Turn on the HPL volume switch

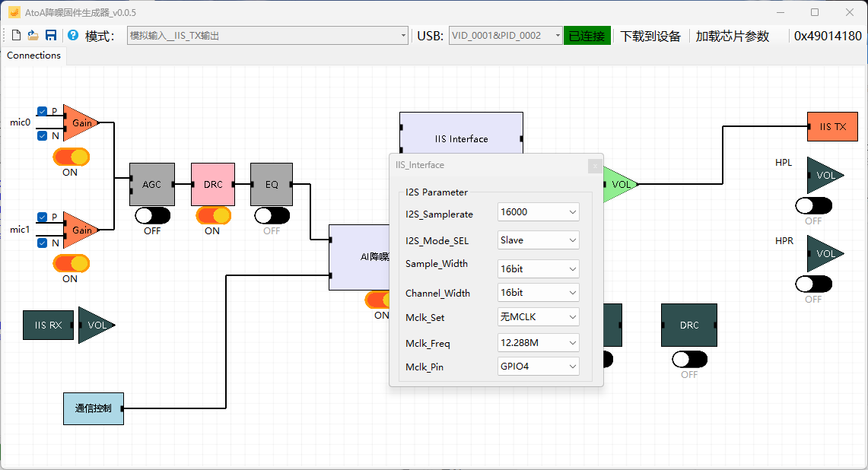click(813, 206)
